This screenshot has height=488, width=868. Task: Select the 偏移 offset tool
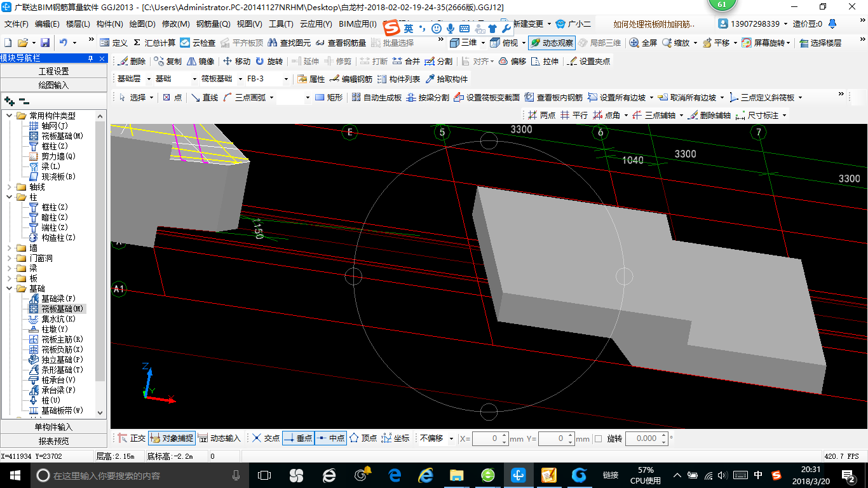512,61
